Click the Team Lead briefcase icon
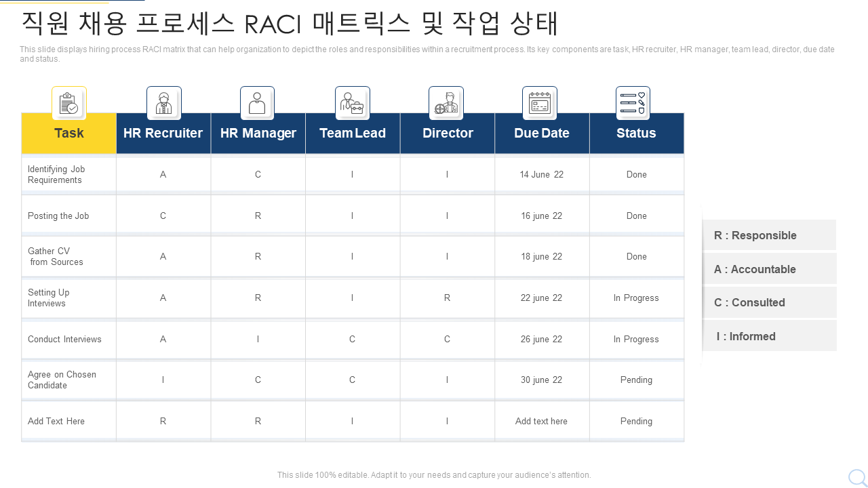The height and width of the screenshot is (488, 868). pos(352,103)
